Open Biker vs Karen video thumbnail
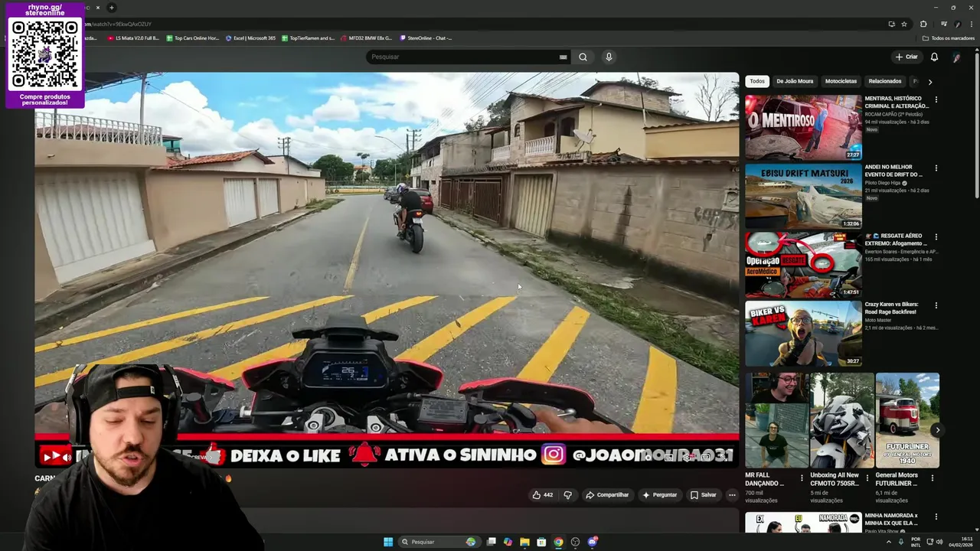Viewport: 980px width, 551px height. coord(803,334)
